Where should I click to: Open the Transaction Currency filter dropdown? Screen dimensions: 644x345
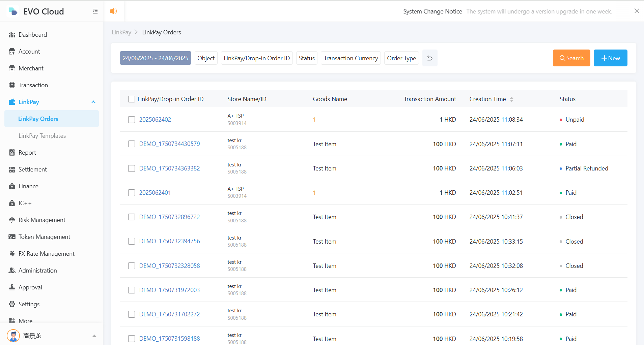(x=351, y=58)
